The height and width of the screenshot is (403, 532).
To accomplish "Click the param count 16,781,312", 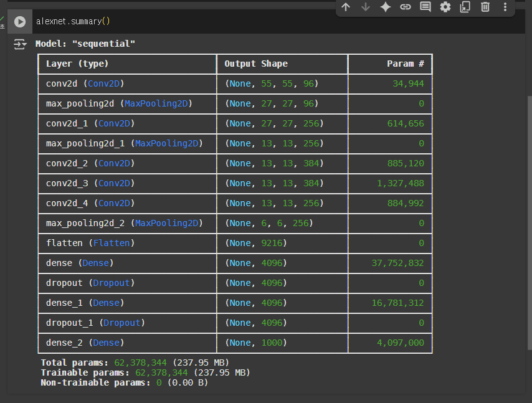I will [397, 303].
